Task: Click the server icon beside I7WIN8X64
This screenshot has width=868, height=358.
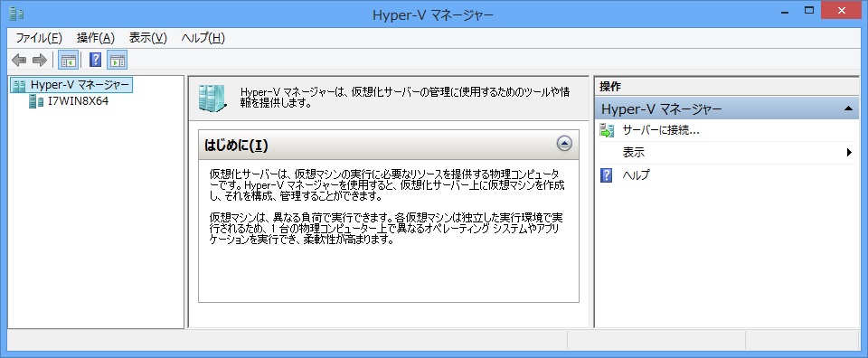Action: 36,101
